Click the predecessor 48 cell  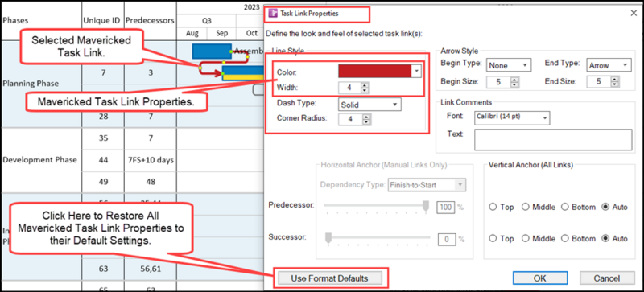tap(150, 182)
